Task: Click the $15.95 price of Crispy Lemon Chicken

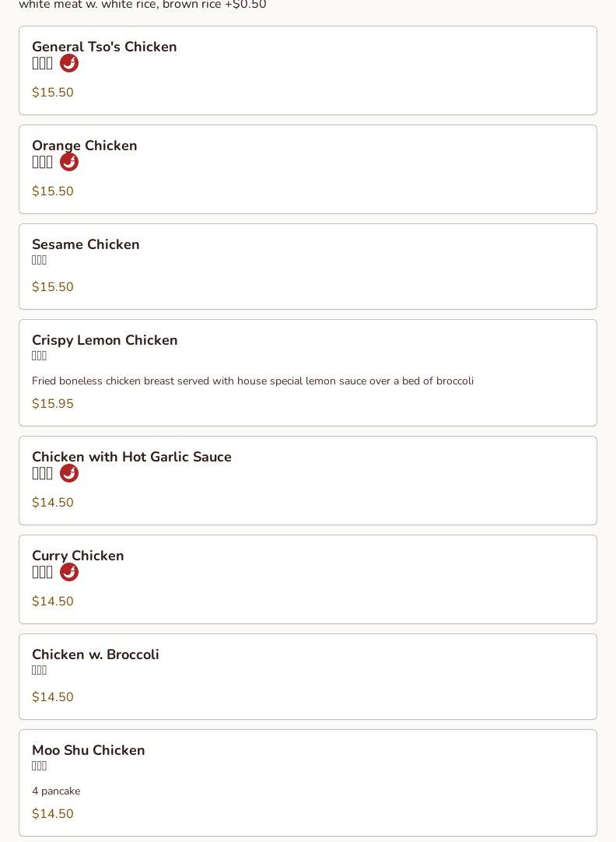Action: pos(53,404)
